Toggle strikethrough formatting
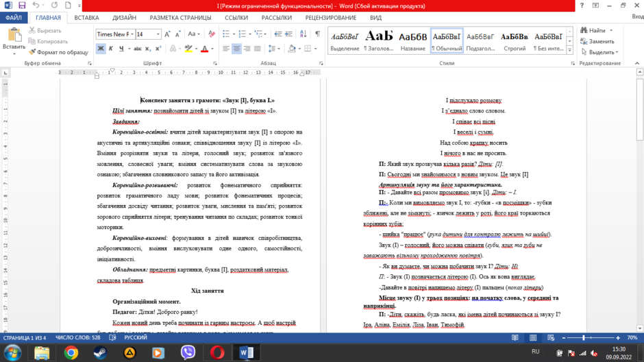This screenshot has width=644, height=362. (138, 49)
